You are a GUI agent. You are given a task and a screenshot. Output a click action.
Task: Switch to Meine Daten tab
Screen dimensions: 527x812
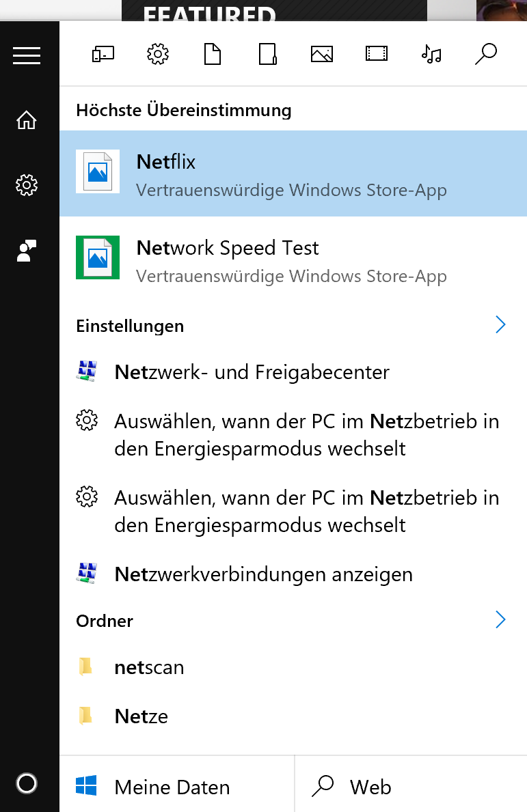(177, 786)
